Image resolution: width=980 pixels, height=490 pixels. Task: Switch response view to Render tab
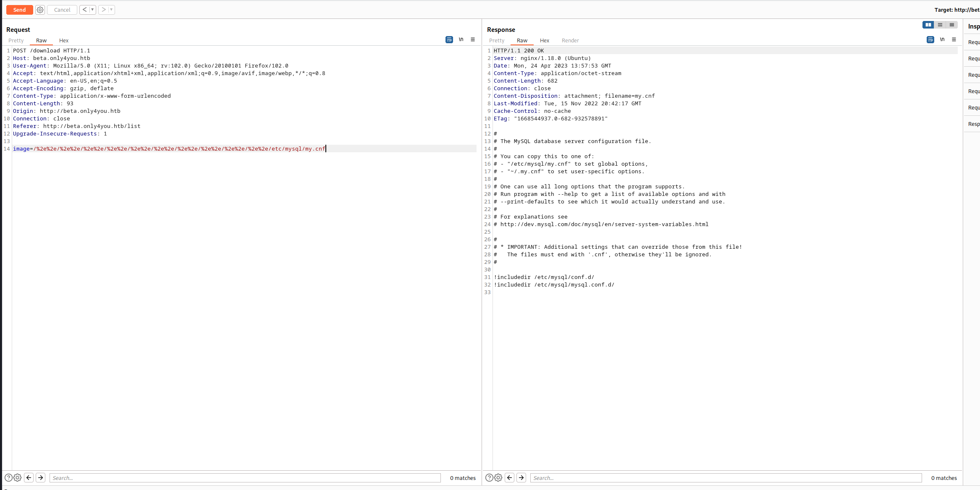pos(570,41)
